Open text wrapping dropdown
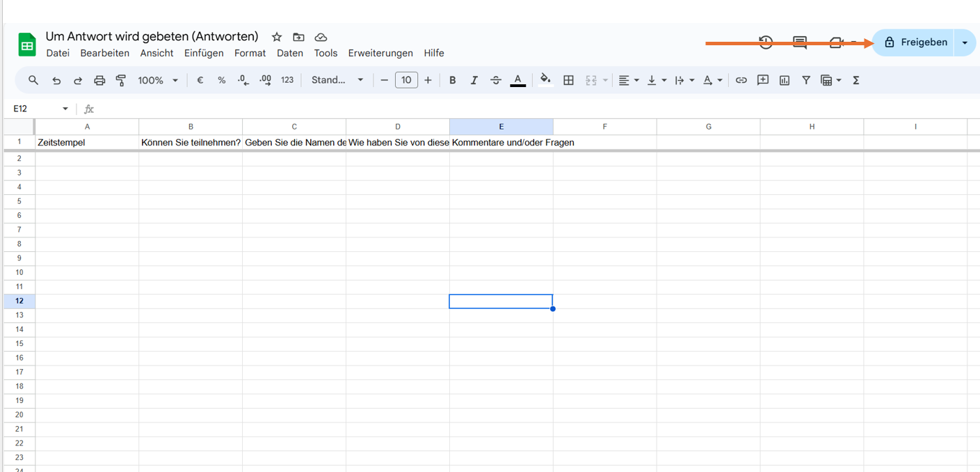Image resolution: width=980 pixels, height=472 pixels. (684, 80)
